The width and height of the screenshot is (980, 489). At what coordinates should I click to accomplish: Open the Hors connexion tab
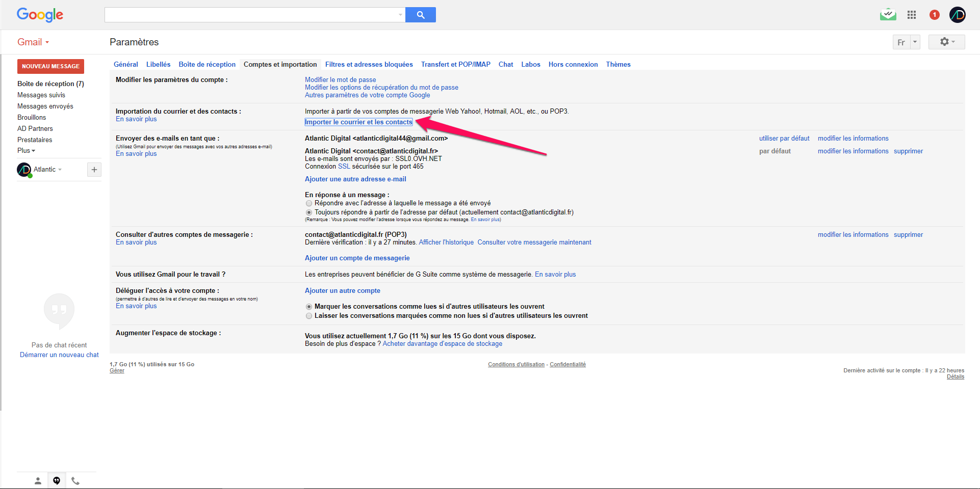(573, 64)
